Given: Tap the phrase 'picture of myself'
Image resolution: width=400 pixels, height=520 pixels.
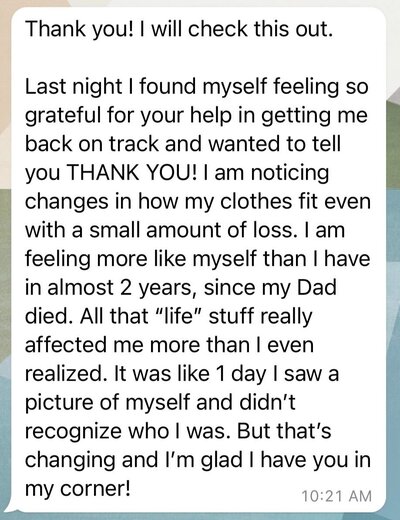Looking at the screenshot, I should (x=107, y=403).
